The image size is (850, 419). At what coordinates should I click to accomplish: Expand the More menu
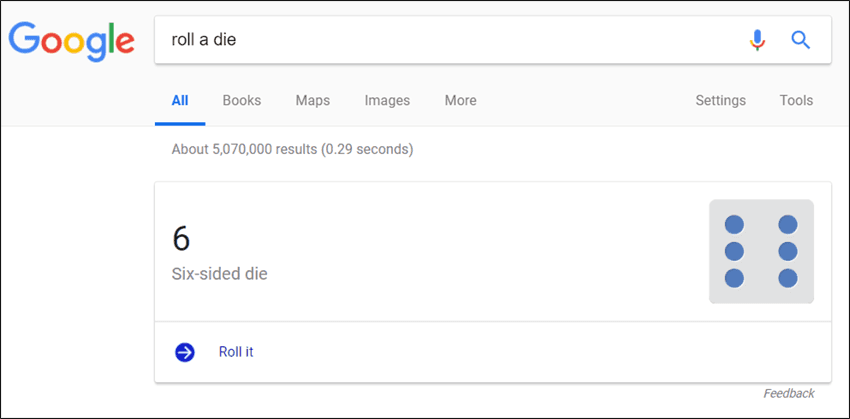pyautogui.click(x=461, y=101)
